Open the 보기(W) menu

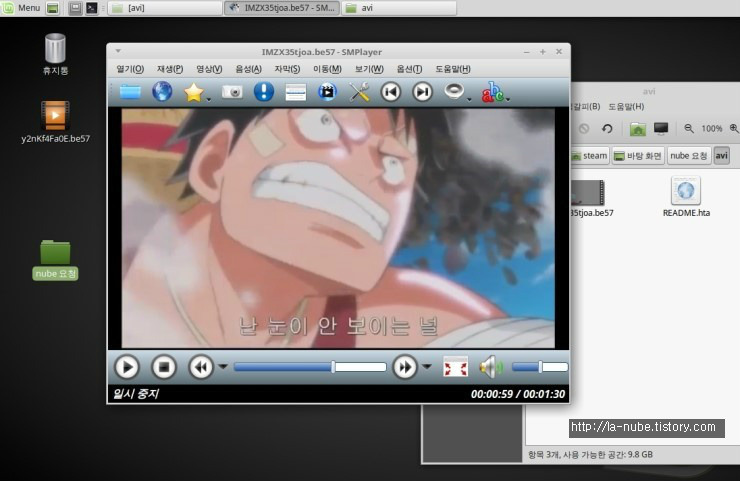coord(369,69)
